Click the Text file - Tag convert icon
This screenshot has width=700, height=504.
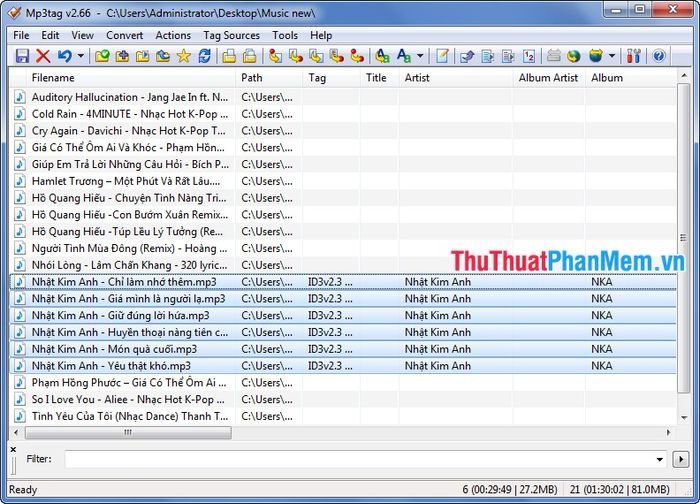point(337,56)
